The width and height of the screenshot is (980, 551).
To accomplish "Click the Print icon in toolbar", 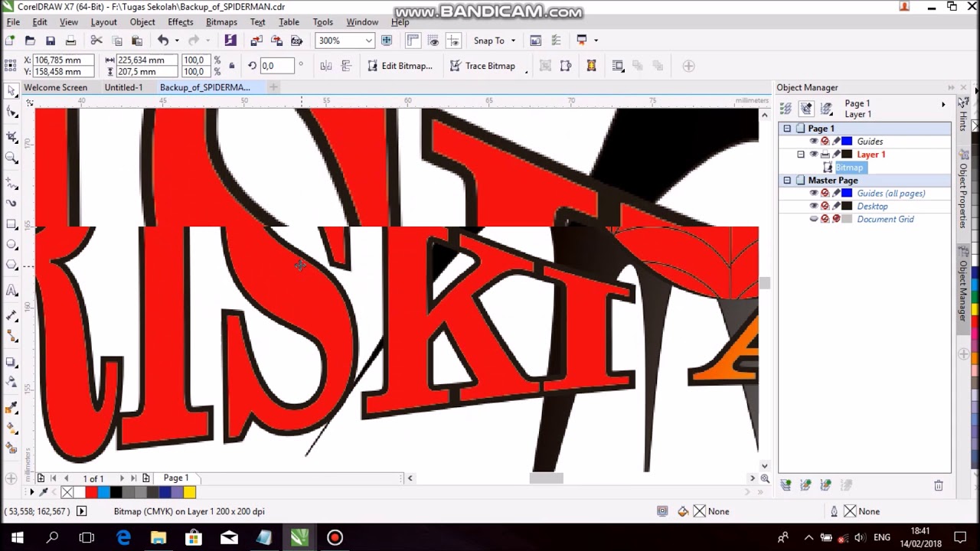I will [70, 41].
